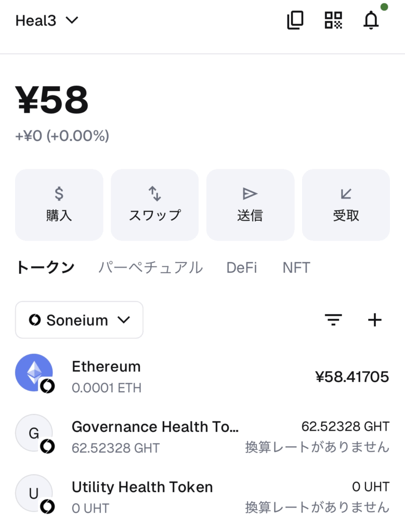Copy the wallet address with the copy icon
Viewport: 405px width, 532px height.
point(295,20)
